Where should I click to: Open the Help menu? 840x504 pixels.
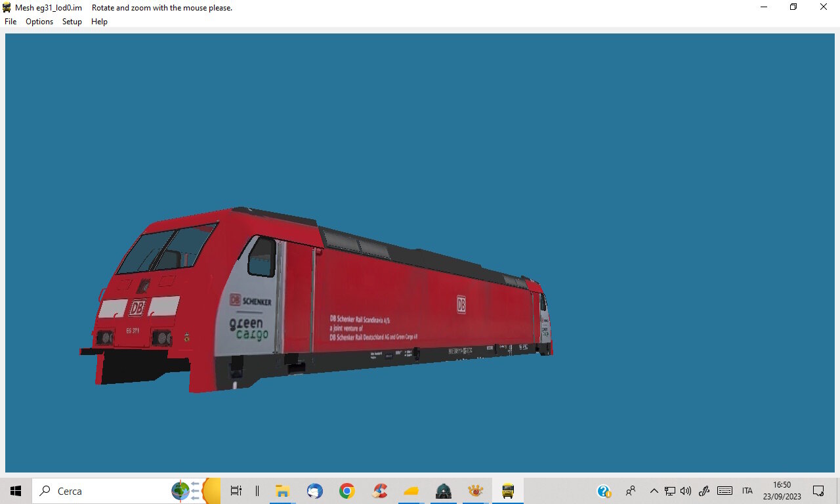pos(99,22)
